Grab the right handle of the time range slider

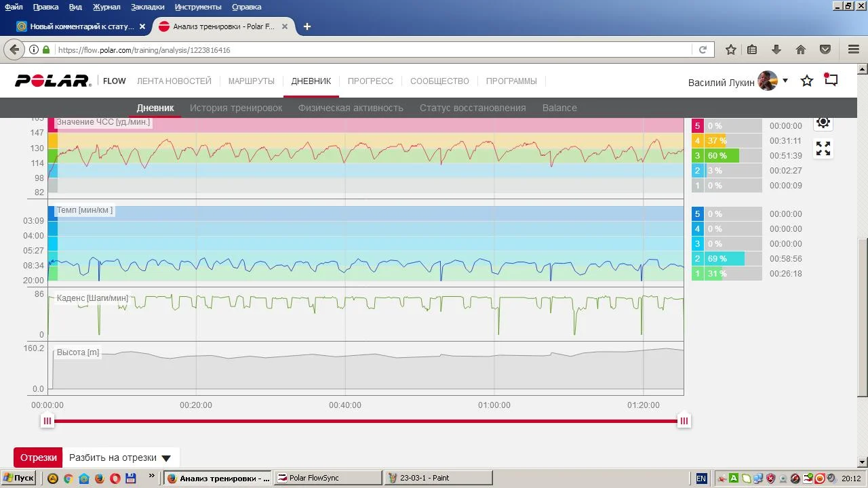pos(684,421)
